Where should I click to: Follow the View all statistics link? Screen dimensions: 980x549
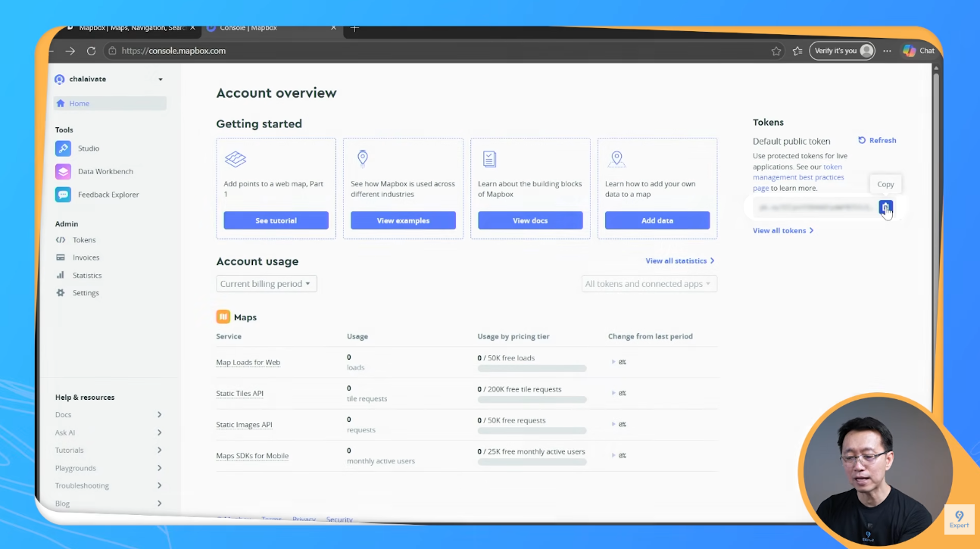coord(680,260)
